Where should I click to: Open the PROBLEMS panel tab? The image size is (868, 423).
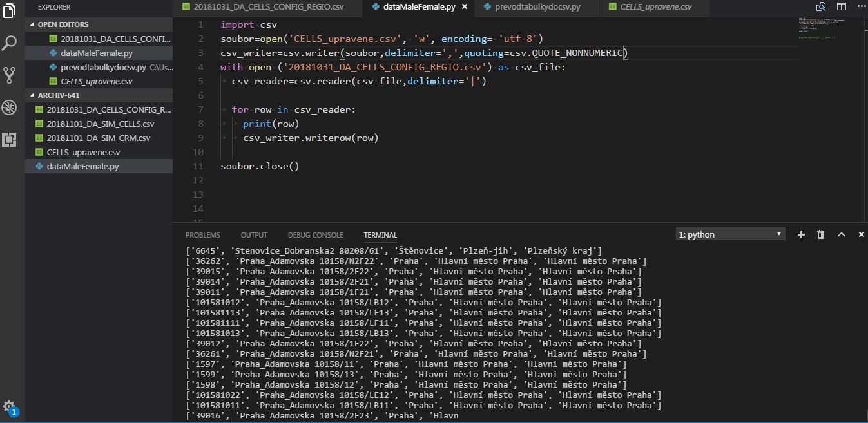click(x=203, y=235)
